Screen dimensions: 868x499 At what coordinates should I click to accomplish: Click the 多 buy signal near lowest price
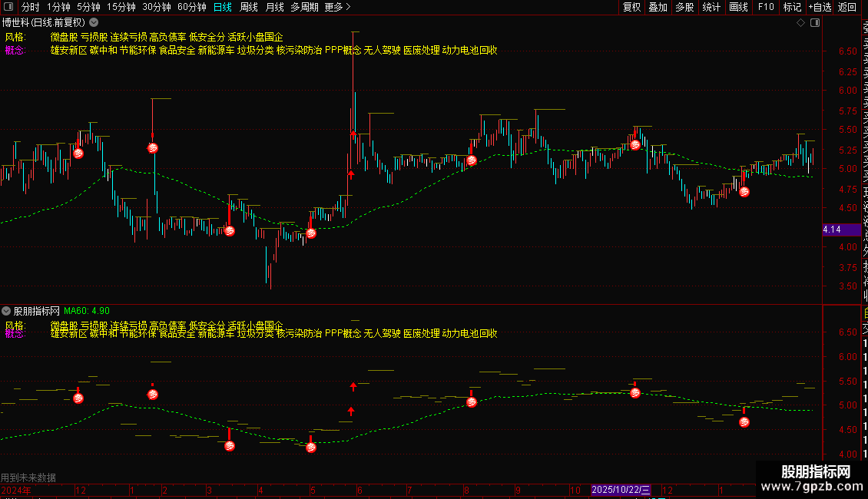(x=311, y=233)
